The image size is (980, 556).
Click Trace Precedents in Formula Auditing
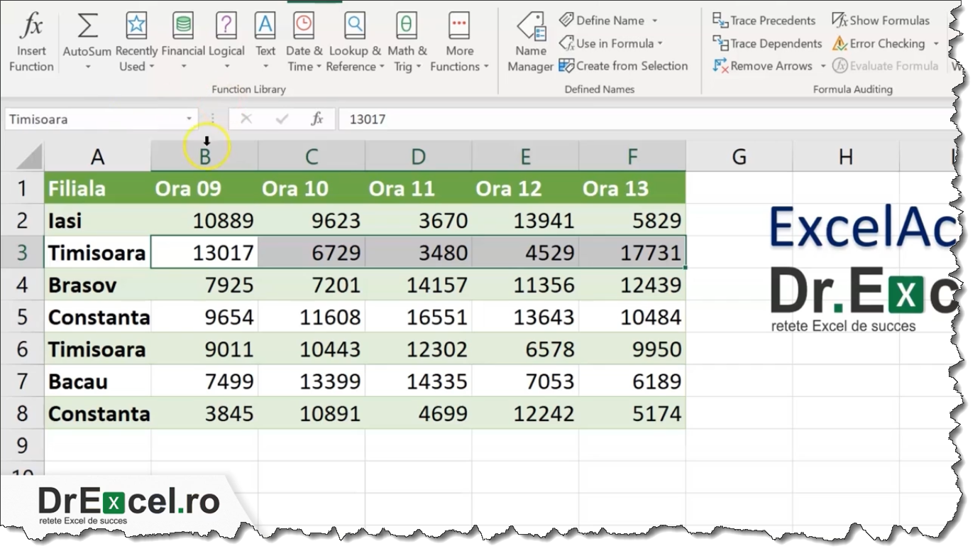pyautogui.click(x=764, y=21)
